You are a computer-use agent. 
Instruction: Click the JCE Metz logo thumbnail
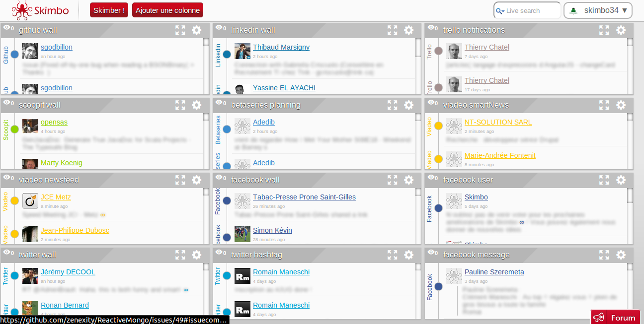[x=30, y=201]
